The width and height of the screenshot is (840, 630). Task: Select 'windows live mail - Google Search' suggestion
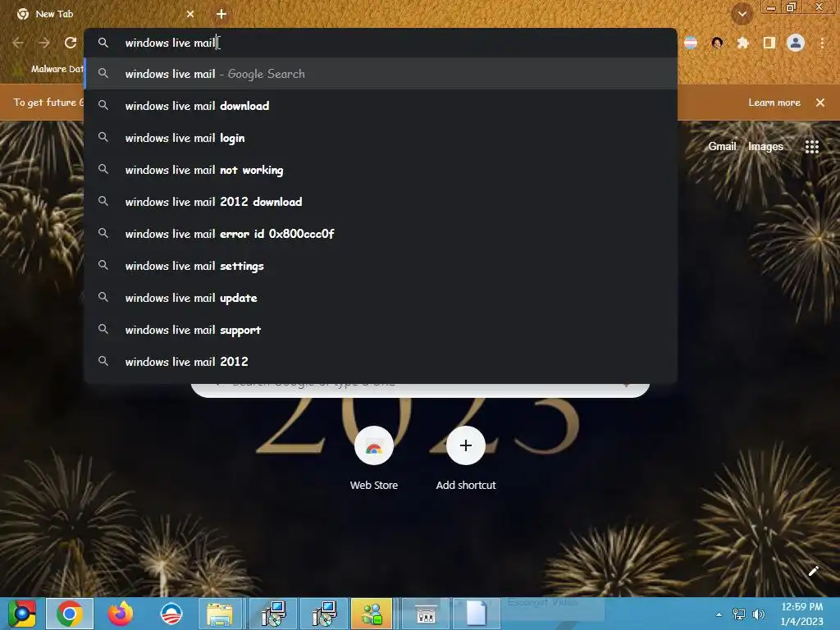[x=381, y=74]
